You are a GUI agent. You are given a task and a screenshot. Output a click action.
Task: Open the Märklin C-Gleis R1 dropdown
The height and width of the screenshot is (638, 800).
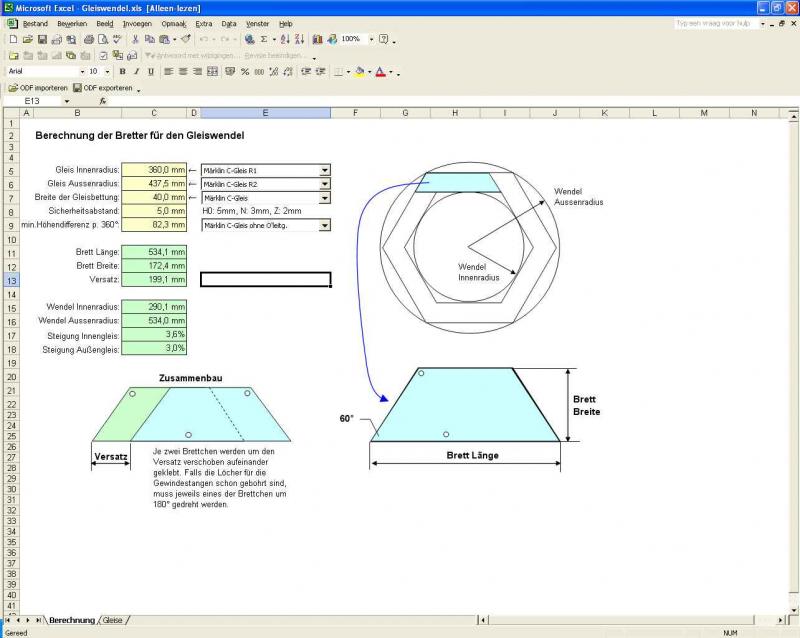point(325,170)
